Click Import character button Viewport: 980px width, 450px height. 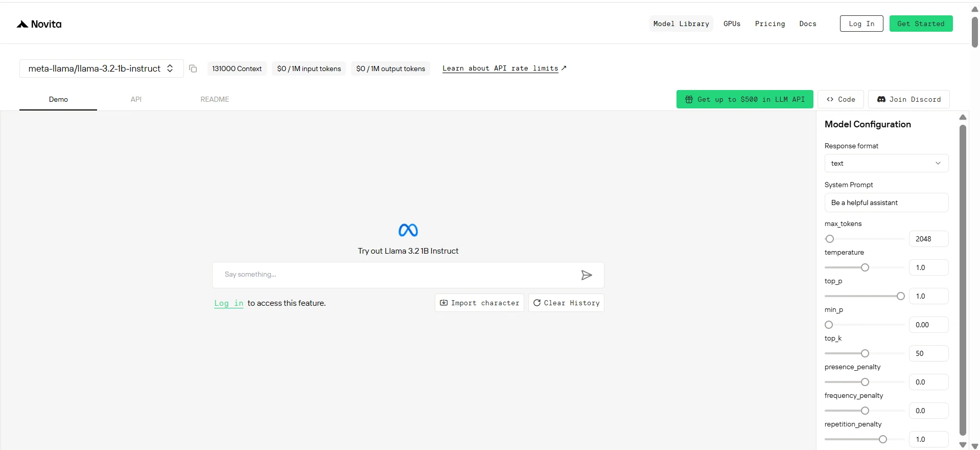(x=479, y=303)
